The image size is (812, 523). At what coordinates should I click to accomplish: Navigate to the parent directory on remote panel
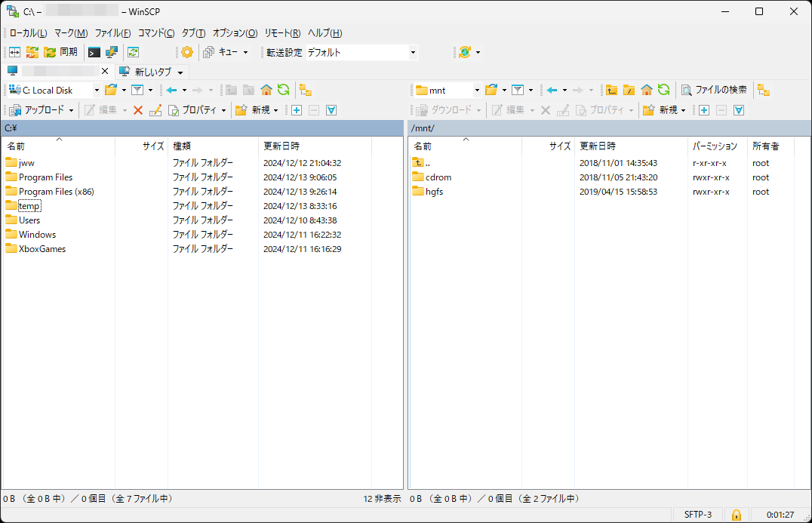tap(611, 89)
